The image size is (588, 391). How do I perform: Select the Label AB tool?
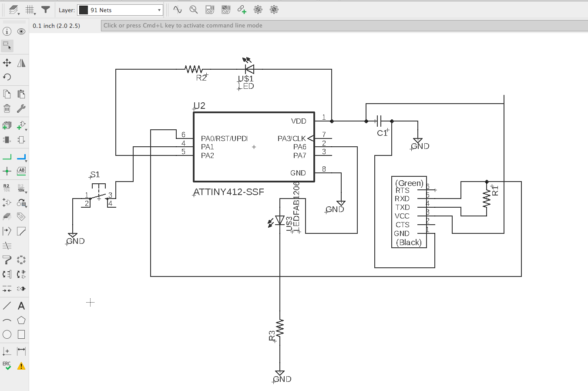(x=21, y=171)
